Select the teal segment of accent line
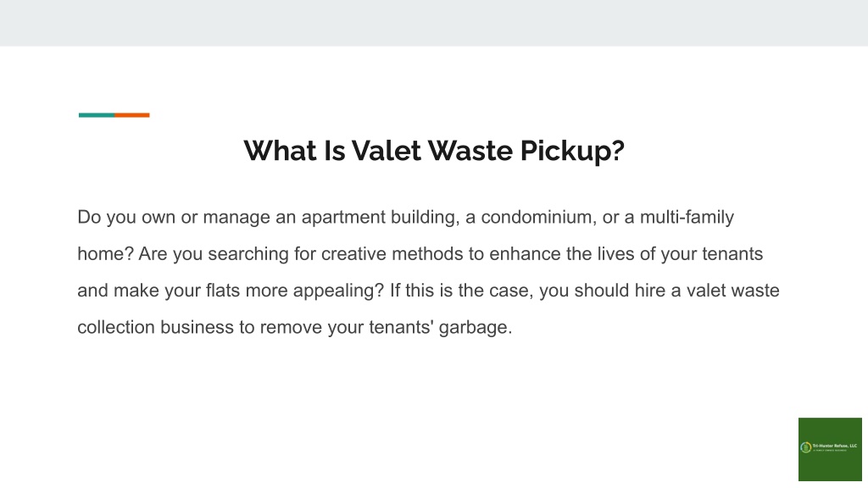 click(97, 115)
